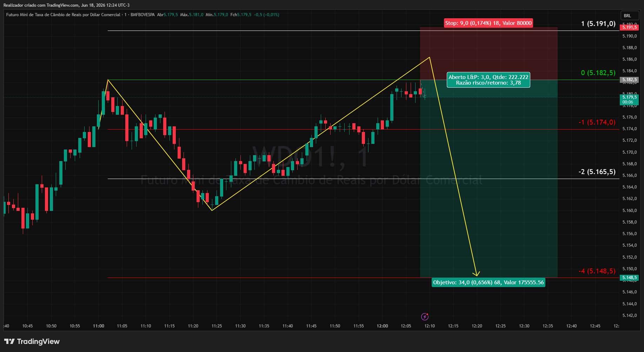Click the Stop: 9,0 label

(488, 23)
